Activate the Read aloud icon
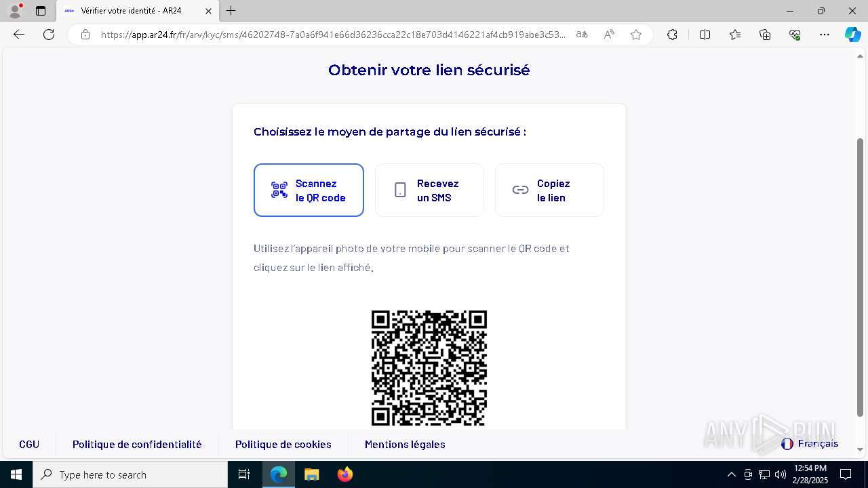Image resolution: width=868 pixels, height=488 pixels. (609, 35)
